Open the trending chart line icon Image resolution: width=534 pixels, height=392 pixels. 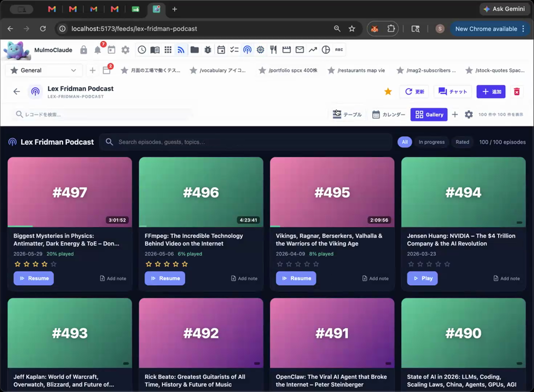(x=312, y=50)
